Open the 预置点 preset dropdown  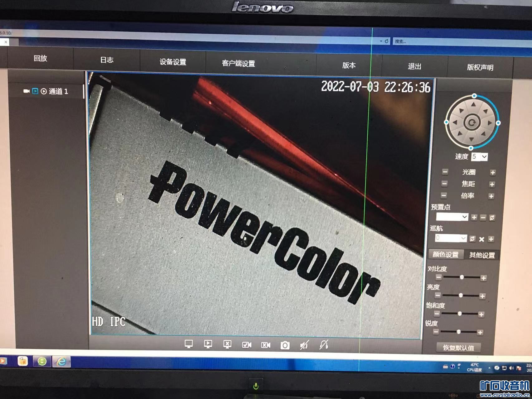[x=452, y=217]
